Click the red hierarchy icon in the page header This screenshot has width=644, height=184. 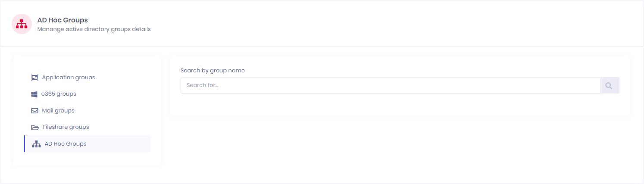click(22, 24)
